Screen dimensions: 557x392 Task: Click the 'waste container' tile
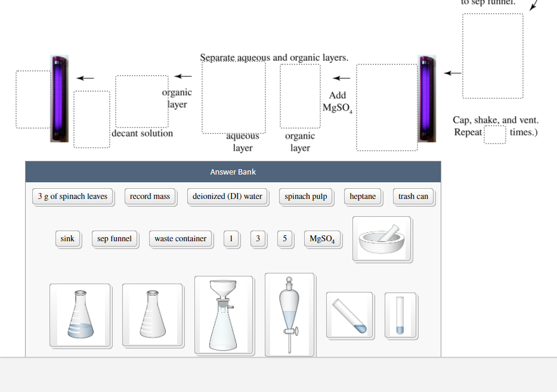click(180, 238)
